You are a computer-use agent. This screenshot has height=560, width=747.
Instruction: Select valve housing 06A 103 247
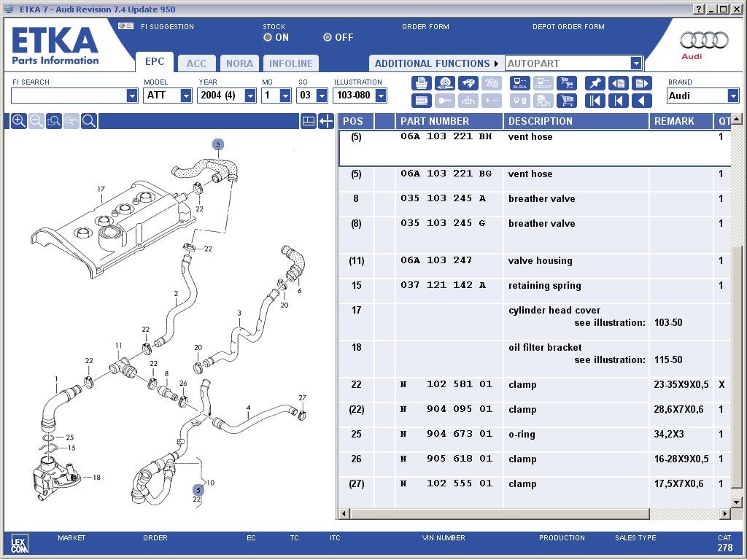coord(535,265)
